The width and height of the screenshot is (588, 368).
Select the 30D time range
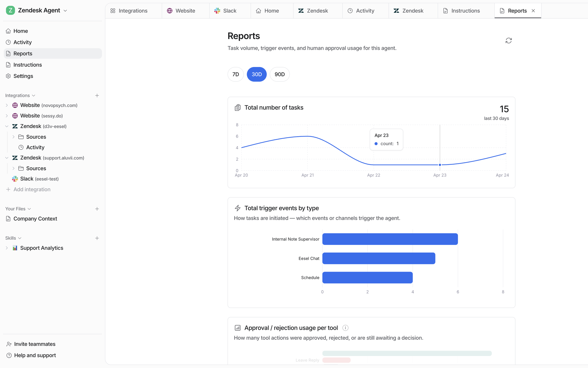[257, 74]
